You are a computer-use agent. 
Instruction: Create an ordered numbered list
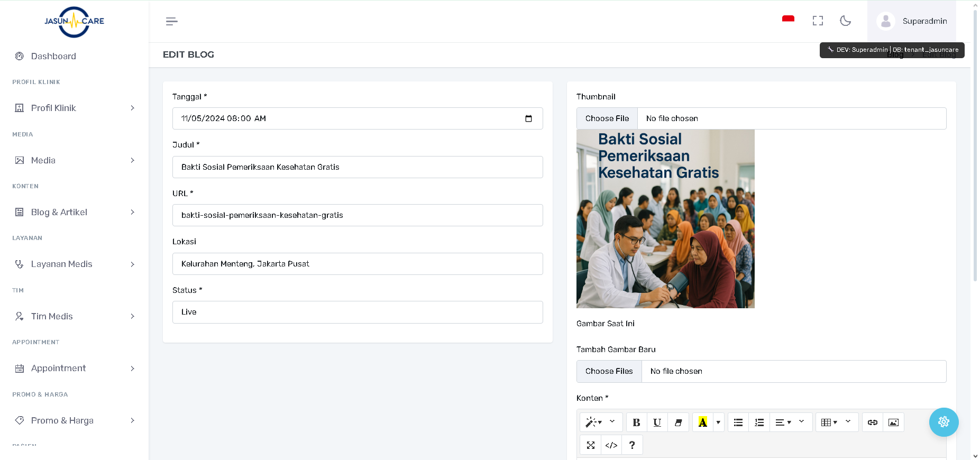coord(759,422)
